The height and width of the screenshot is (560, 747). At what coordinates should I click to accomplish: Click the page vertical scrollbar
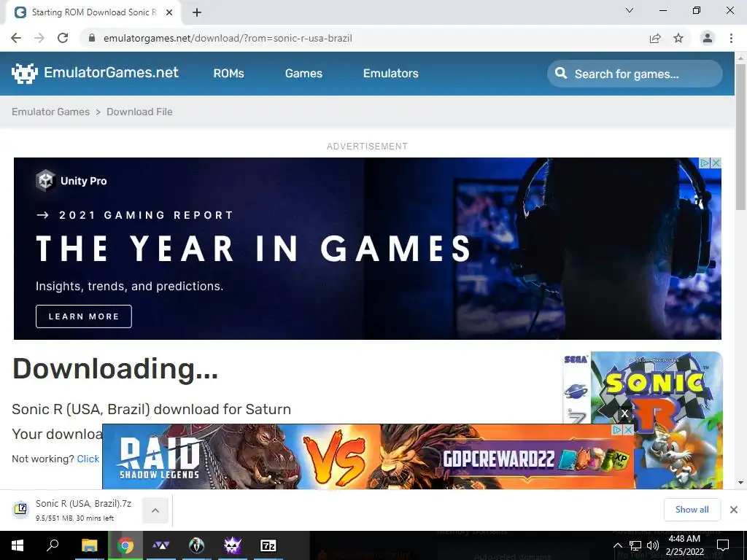pyautogui.click(x=740, y=138)
